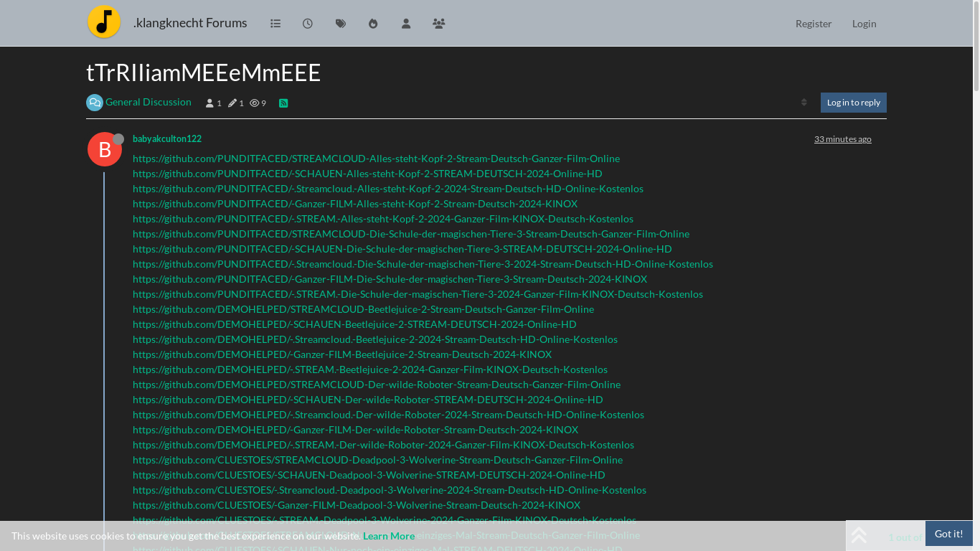Open DEMOHELPED -.STREAM.-Beetlejuice-2-2024 link
This screenshot has height=551, width=980.
(370, 369)
